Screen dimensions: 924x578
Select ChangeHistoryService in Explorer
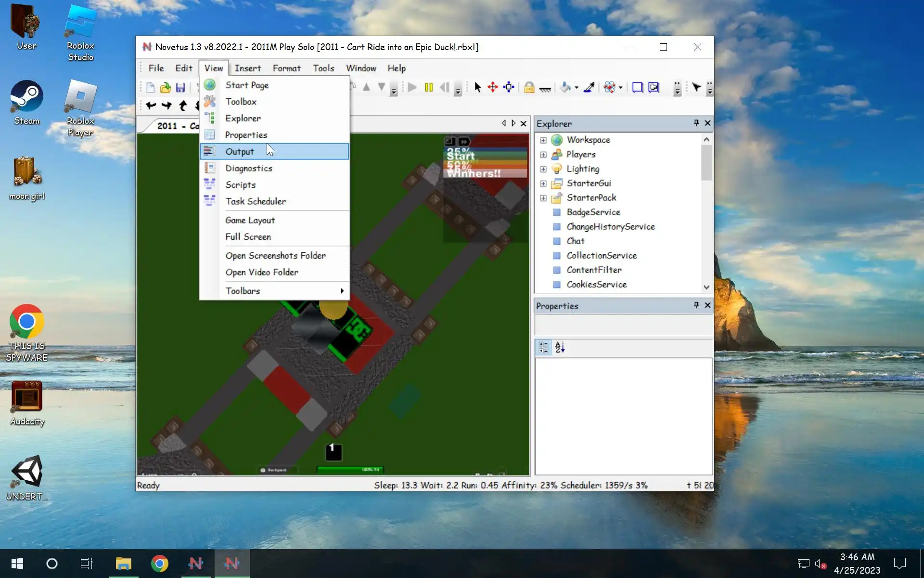pyautogui.click(x=610, y=227)
